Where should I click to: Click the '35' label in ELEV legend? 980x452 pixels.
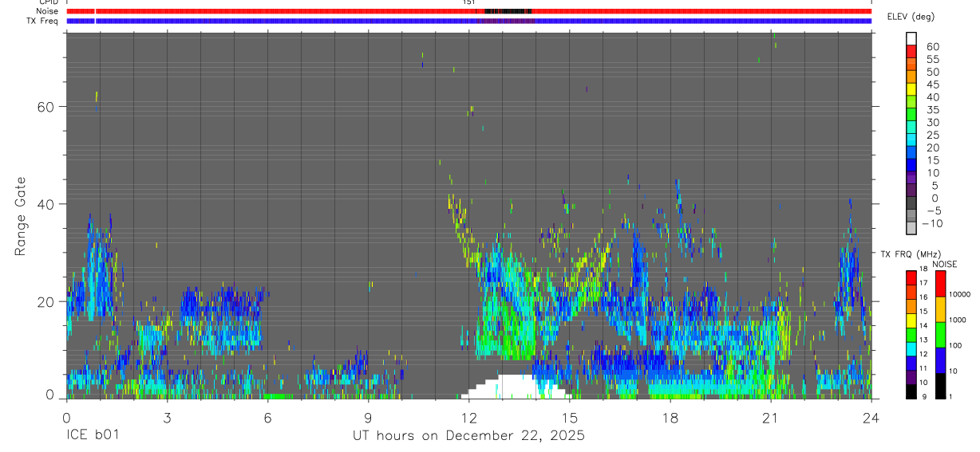(x=932, y=109)
